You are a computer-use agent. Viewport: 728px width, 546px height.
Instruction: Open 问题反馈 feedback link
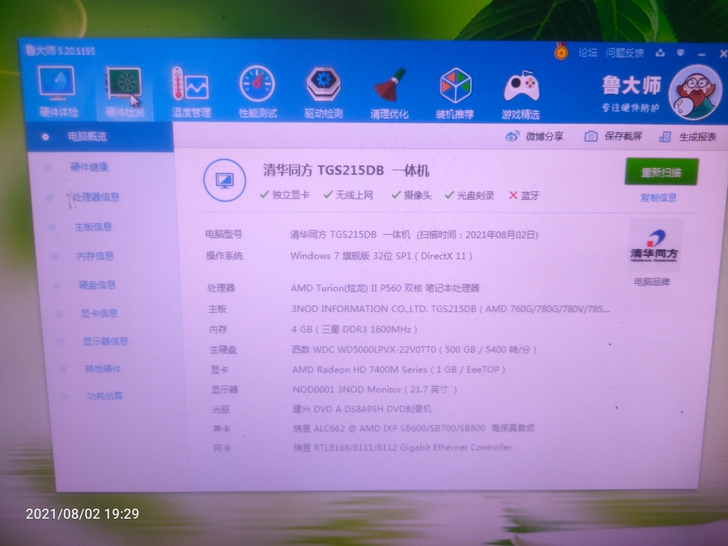624,53
